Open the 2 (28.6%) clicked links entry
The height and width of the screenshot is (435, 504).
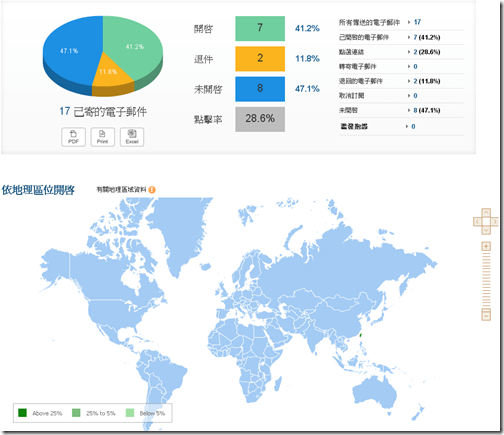pos(427,52)
